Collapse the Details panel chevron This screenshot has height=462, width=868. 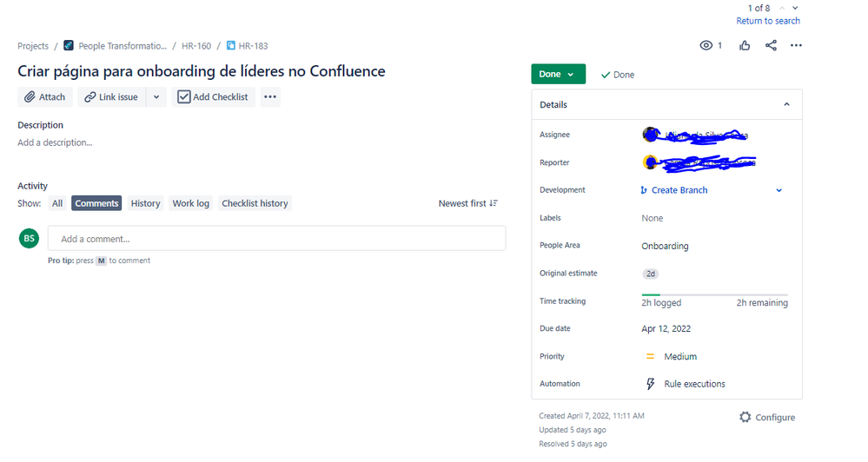tap(786, 104)
